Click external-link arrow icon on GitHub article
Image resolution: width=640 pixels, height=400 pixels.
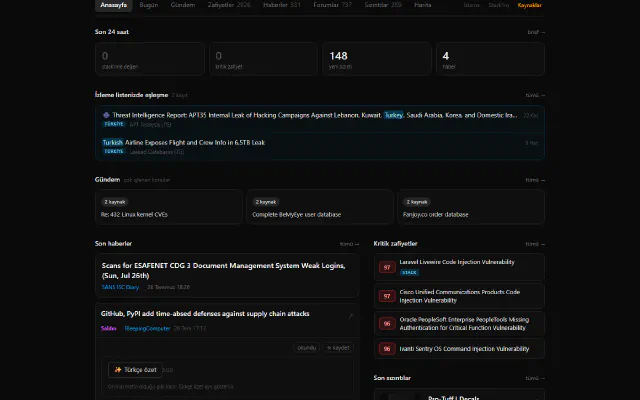(350, 316)
